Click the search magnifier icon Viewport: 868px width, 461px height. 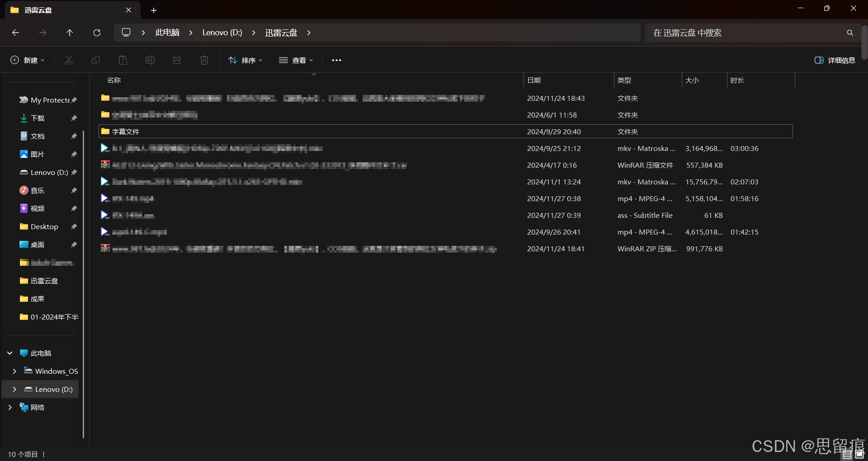(x=850, y=33)
